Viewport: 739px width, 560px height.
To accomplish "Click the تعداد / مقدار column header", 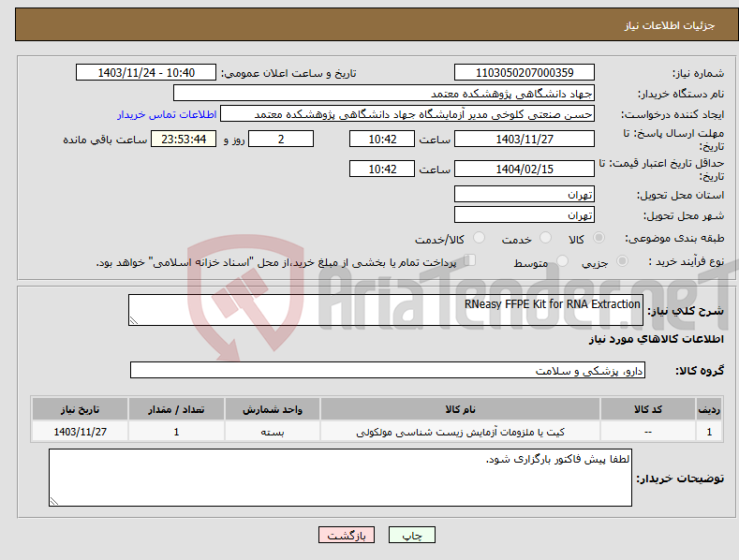I will [x=176, y=409].
